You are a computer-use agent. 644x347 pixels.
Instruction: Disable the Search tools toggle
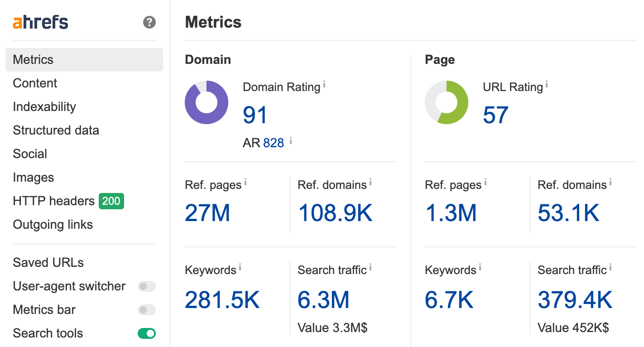[x=147, y=333]
